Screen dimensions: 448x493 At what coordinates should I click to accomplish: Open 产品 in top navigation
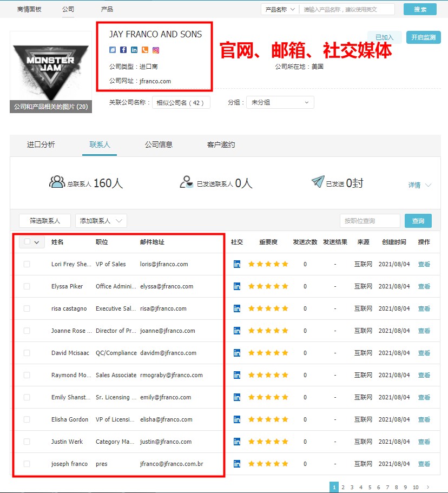click(107, 9)
